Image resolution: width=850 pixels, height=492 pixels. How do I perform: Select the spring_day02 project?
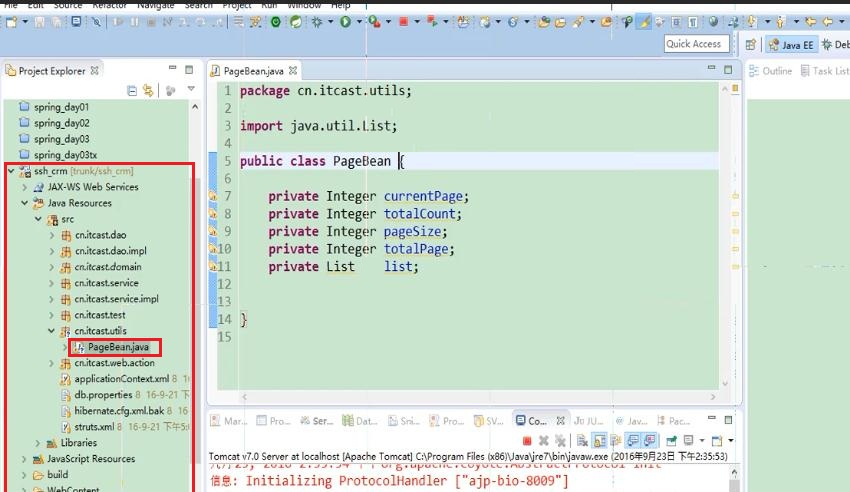coord(62,123)
